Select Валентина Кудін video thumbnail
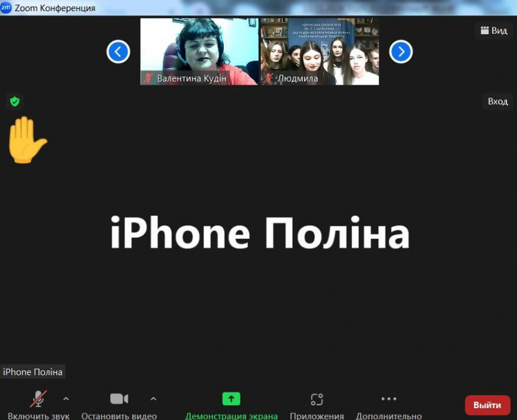Screen dimensions: 517x420 click(199, 52)
